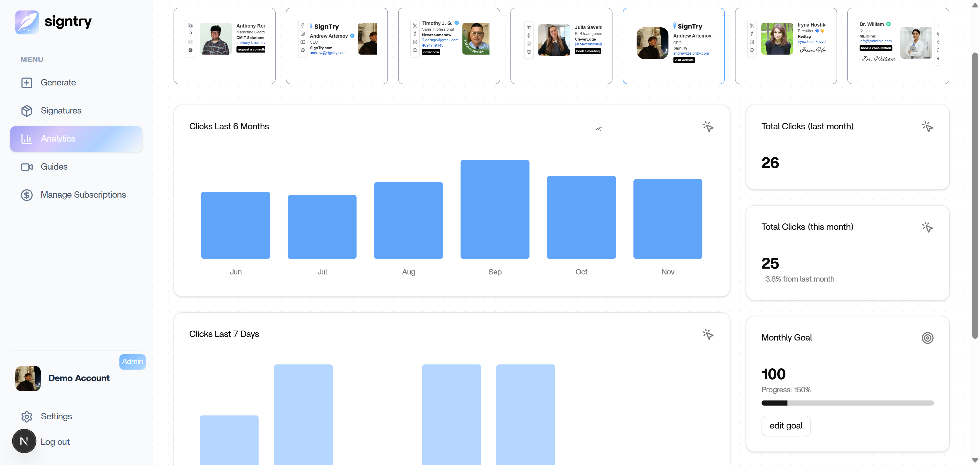
Task: Click the scrollbar down arrow
Action: tap(975, 460)
